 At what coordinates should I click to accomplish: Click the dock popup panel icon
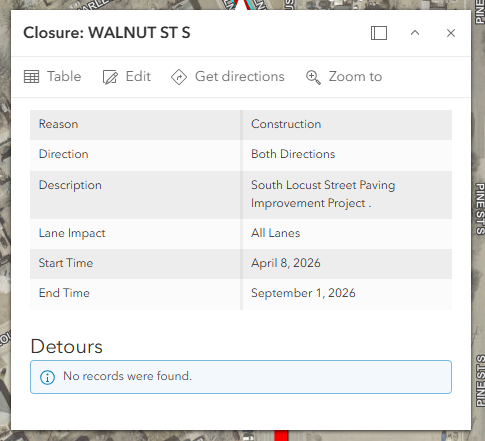pos(379,33)
